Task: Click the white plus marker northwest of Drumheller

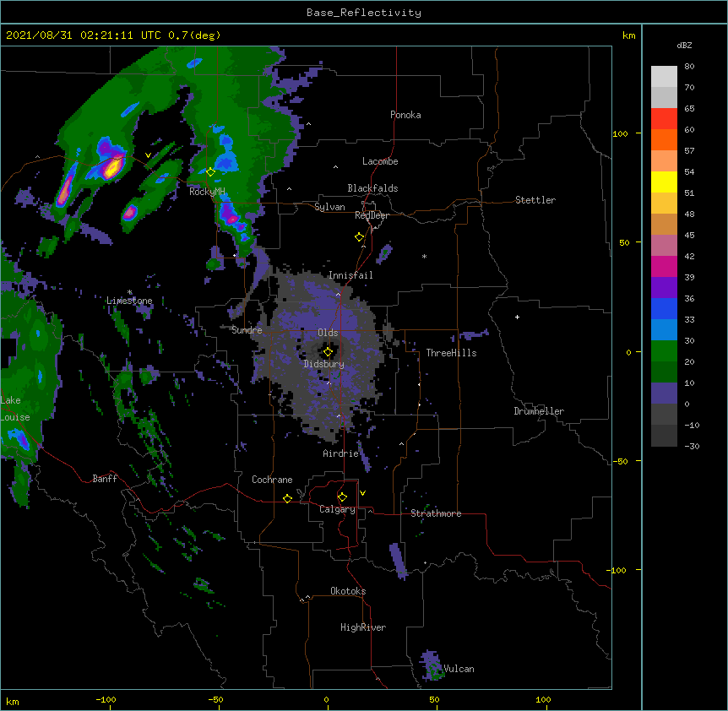Action: [x=517, y=317]
